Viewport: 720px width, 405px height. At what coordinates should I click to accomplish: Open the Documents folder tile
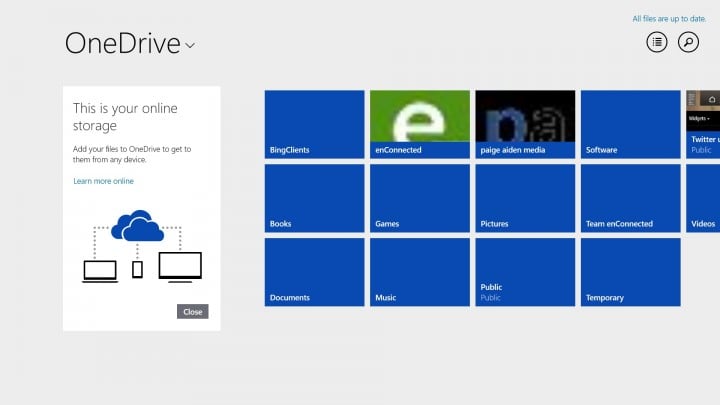(x=315, y=272)
